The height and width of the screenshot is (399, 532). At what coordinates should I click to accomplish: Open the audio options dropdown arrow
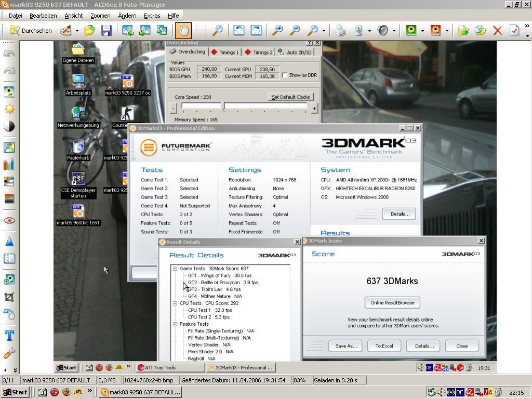coord(394,31)
